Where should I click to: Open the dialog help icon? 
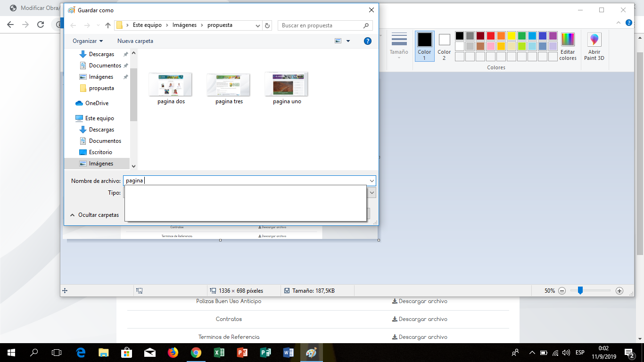coord(368,41)
